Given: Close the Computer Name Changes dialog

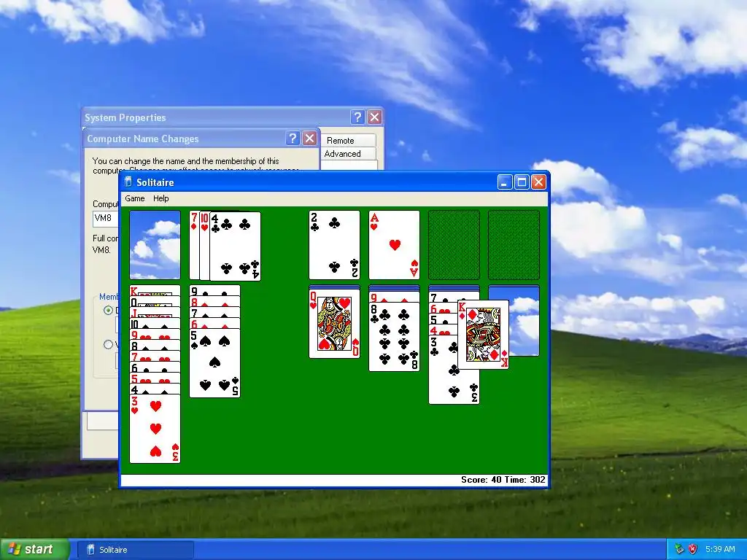Looking at the screenshot, I should 309,139.
